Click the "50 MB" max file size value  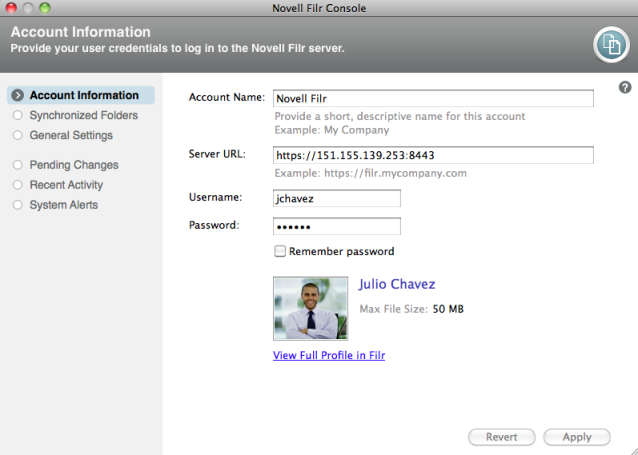pos(448,309)
